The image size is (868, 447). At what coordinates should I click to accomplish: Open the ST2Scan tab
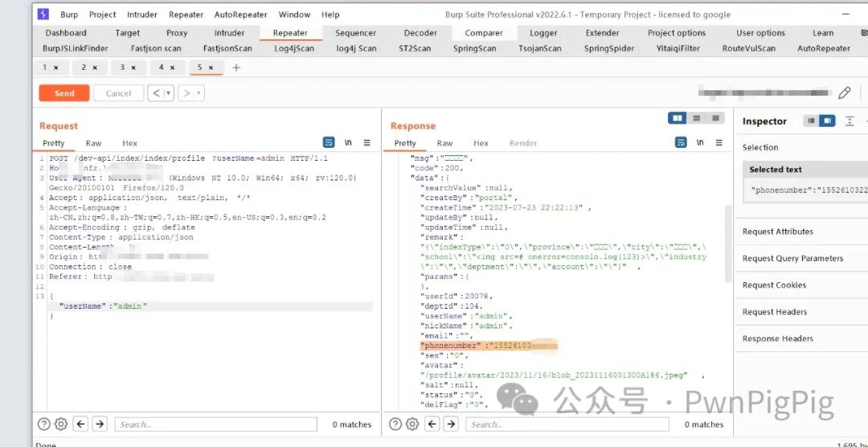coord(415,48)
